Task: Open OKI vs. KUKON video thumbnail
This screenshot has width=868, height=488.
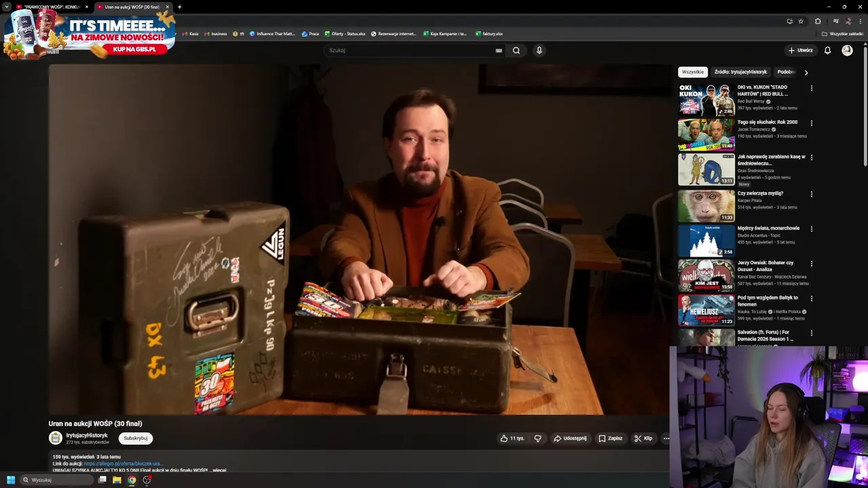Action: [707, 100]
